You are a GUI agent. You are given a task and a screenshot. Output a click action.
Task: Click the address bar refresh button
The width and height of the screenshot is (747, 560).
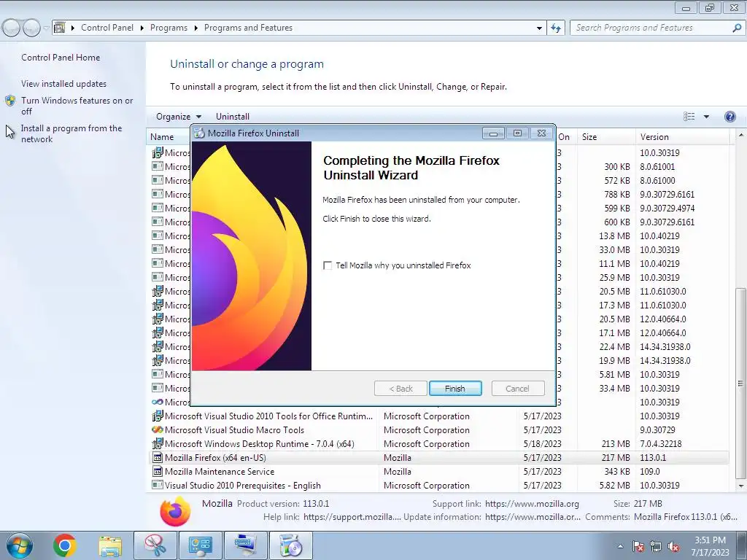pyautogui.click(x=556, y=28)
